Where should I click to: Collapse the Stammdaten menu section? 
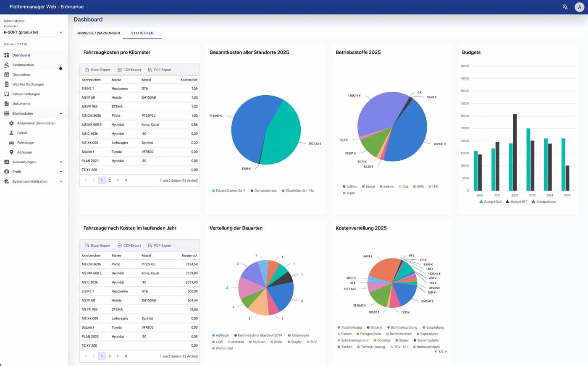(x=61, y=114)
